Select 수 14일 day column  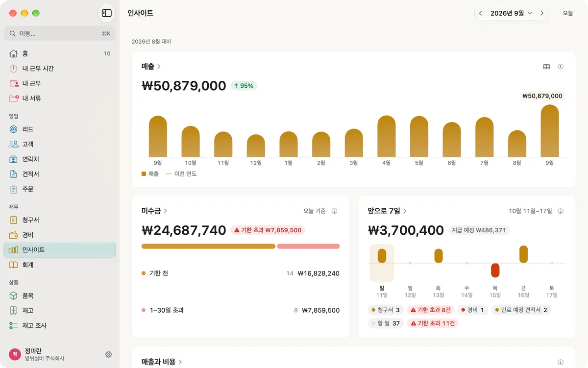pyautogui.click(x=467, y=271)
